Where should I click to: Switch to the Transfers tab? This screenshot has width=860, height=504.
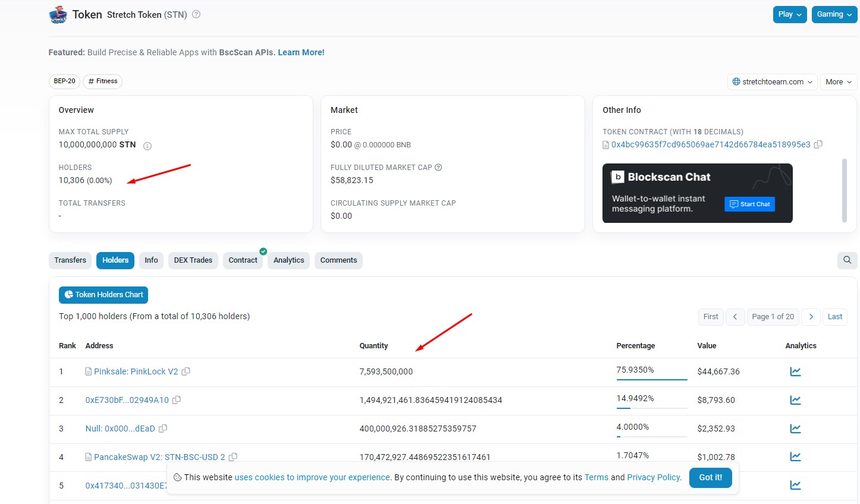70,260
